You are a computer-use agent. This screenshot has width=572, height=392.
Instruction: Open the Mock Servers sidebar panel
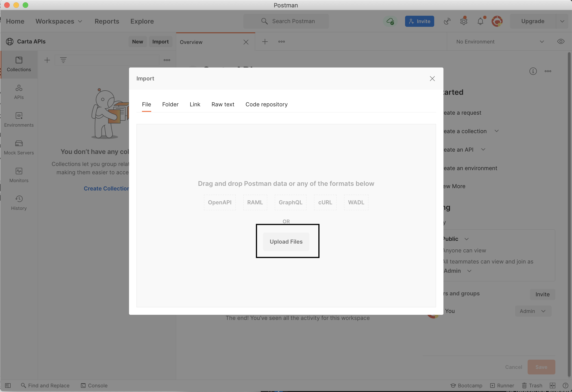tap(19, 147)
